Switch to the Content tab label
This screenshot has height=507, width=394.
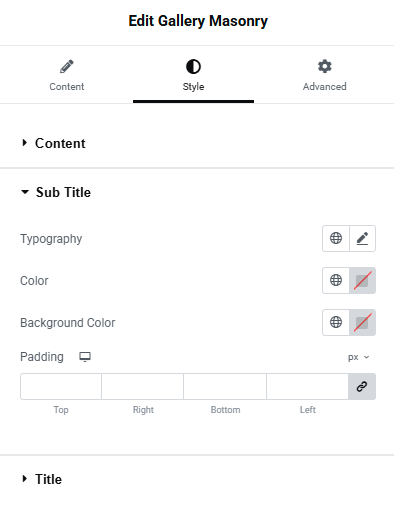point(67,87)
